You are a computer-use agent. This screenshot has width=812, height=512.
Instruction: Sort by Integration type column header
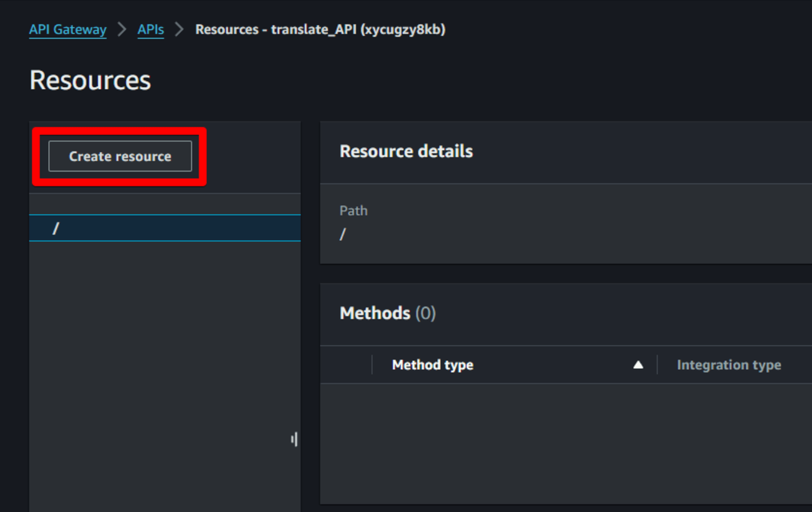tap(729, 365)
